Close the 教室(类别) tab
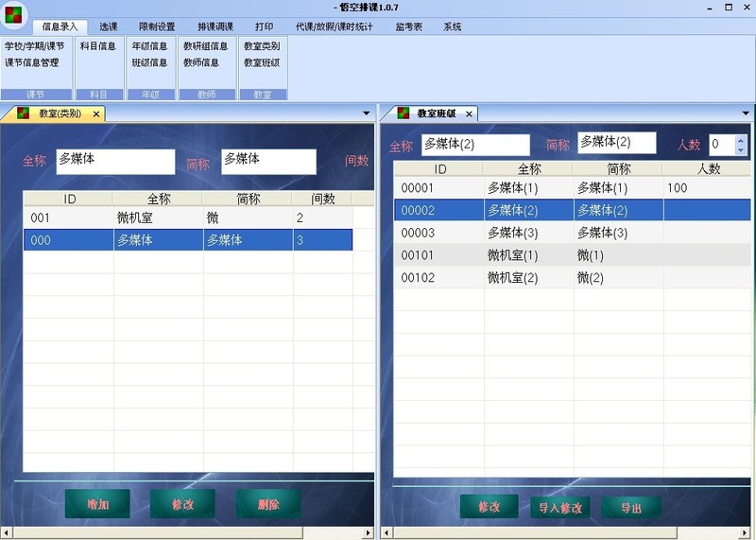The image size is (756, 540). [96, 113]
